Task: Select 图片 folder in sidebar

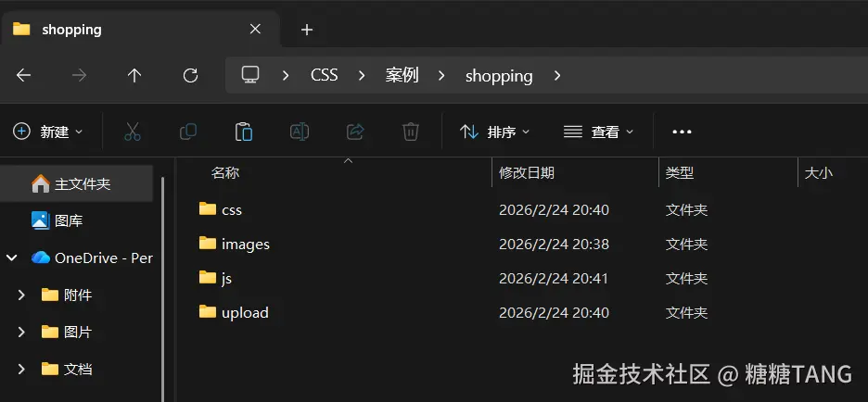Action: [67, 332]
